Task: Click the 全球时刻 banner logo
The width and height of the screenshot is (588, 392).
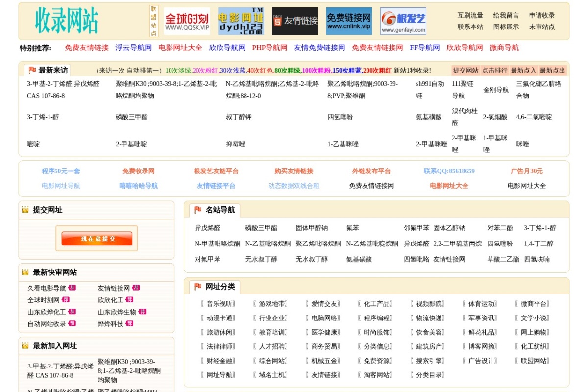Action: [187, 20]
